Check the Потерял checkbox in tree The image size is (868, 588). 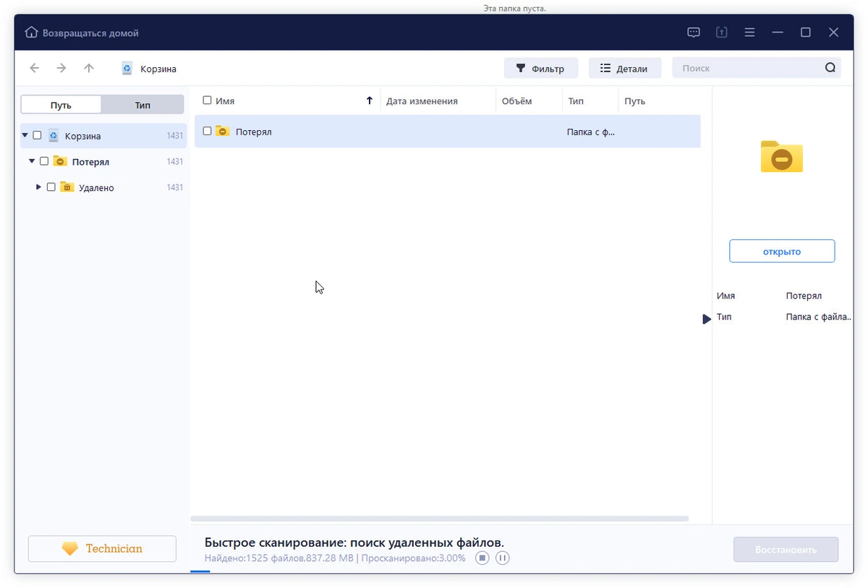pyautogui.click(x=44, y=161)
